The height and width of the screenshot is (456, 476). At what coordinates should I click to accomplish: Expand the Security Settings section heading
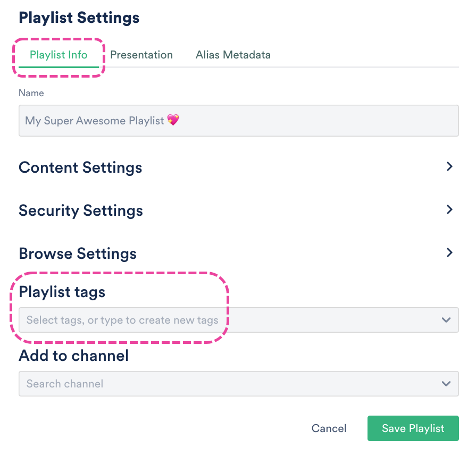pyautogui.click(x=81, y=210)
